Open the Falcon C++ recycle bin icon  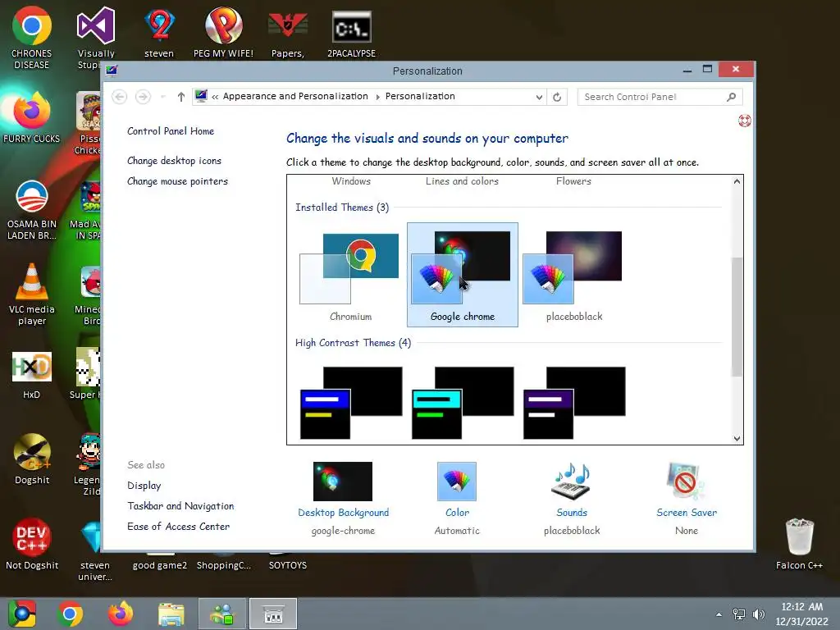(x=799, y=543)
